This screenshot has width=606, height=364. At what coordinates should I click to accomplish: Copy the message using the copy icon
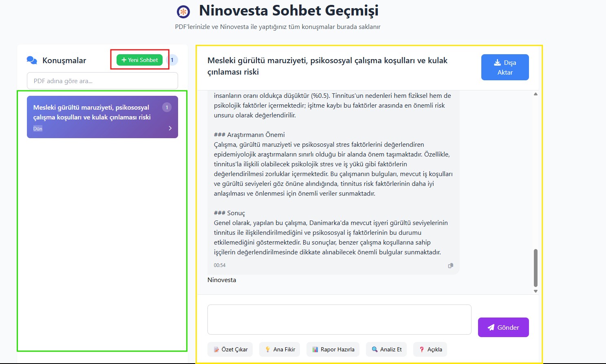pyautogui.click(x=450, y=265)
